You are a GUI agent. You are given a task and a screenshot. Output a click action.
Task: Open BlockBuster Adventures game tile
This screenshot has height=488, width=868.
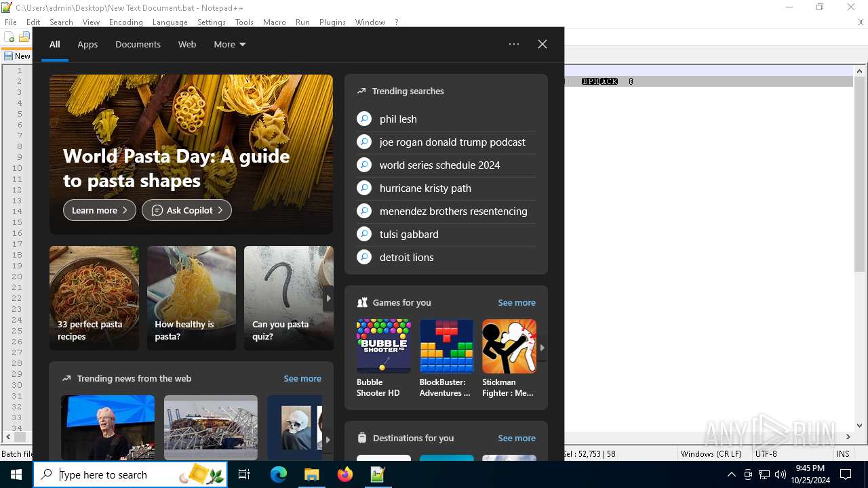coord(446,359)
